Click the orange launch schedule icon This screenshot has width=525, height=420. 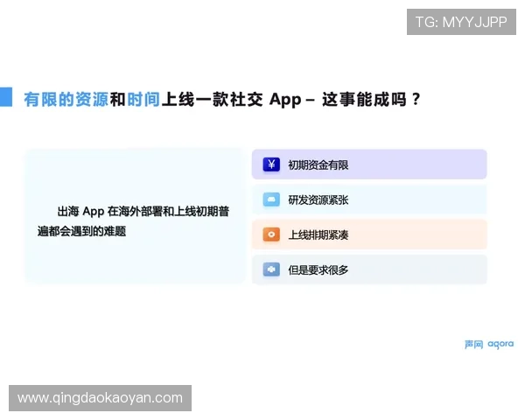pyautogui.click(x=271, y=234)
